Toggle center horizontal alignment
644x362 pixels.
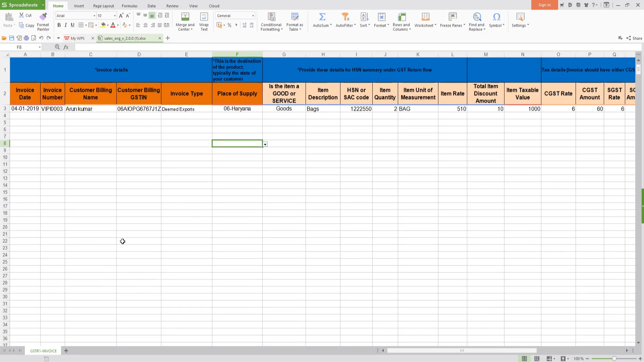pyautogui.click(x=146, y=25)
